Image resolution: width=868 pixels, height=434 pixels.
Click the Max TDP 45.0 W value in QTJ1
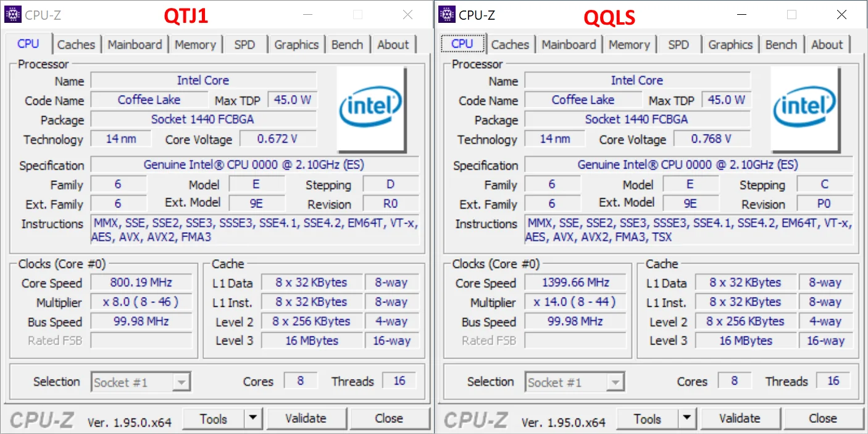(x=293, y=99)
